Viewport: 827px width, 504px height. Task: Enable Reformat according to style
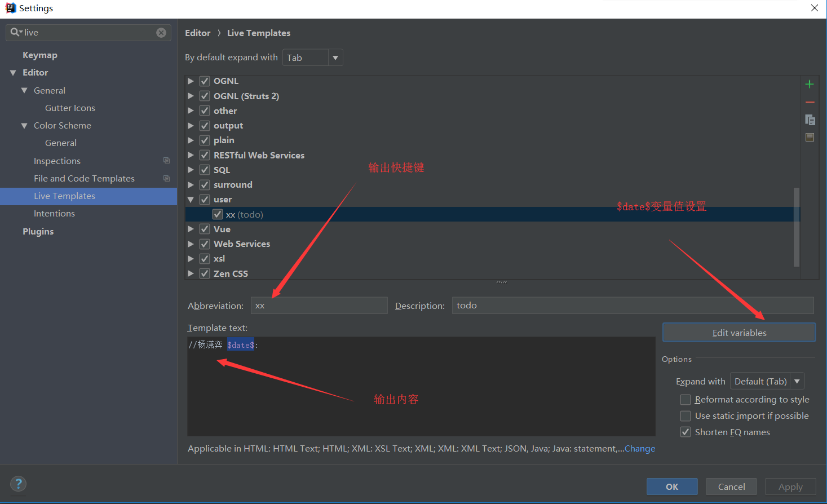pos(686,400)
